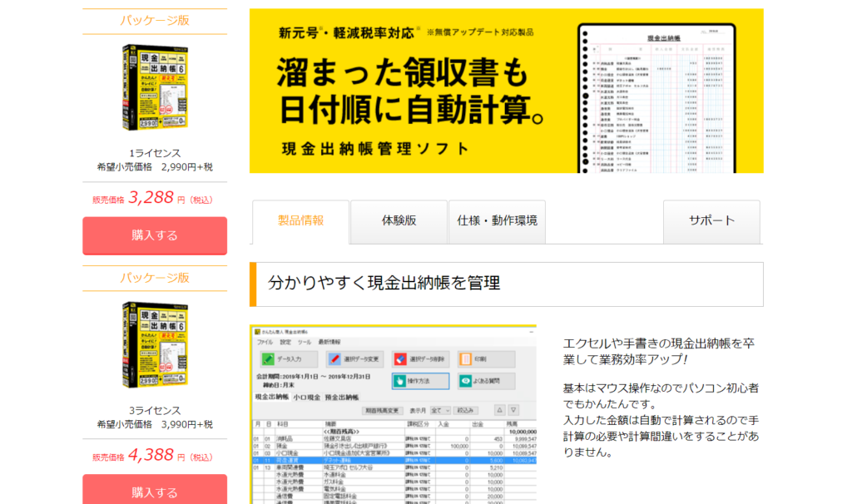
Task: Select the 小口現金追加 entry in the table
Action: (357, 453)
